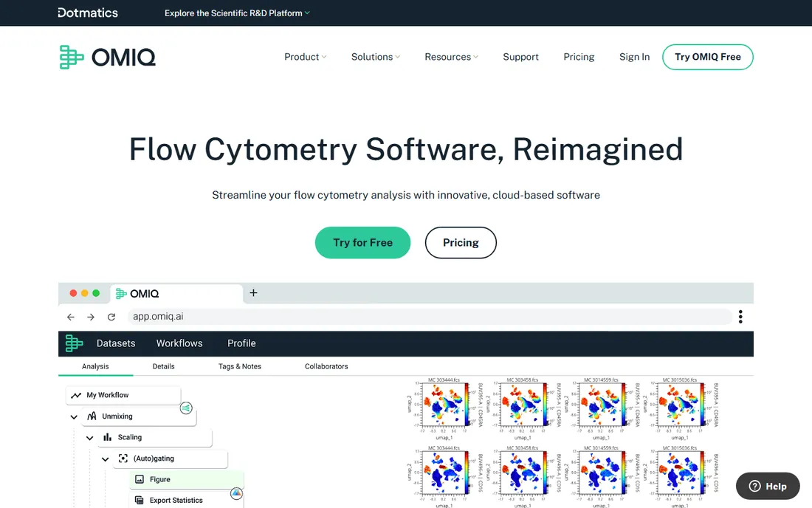Image resolution: width=812 pixels, height=508 pixels.
Task: Select the OMIQ browser tab in mockup
Action: [x=176, y=294]
